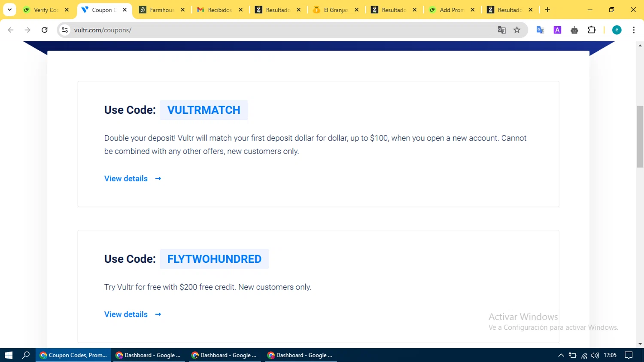The width and height of the screenshot is (644, 362).
Task: Close the Coupon Codes tab
Action: click(x=125, y=10)
